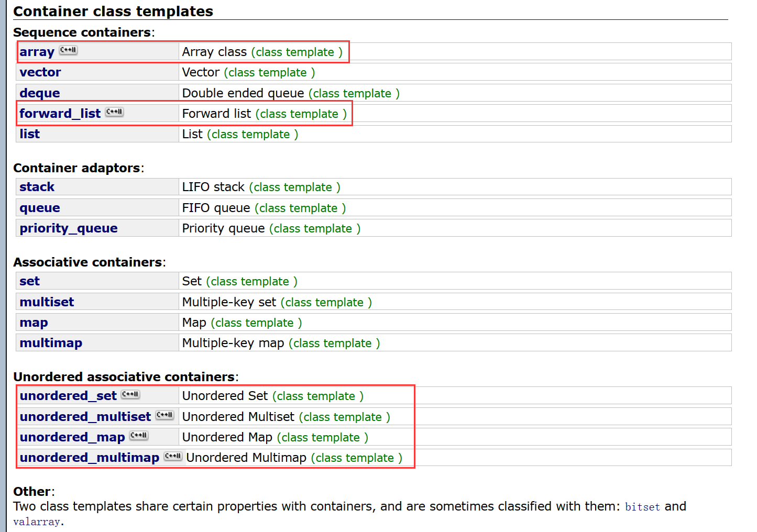Image resolution: width=757 pixels, height=532 pixels.
Task: Click the 'Double ended queue' description text
Action: [243, 93]
